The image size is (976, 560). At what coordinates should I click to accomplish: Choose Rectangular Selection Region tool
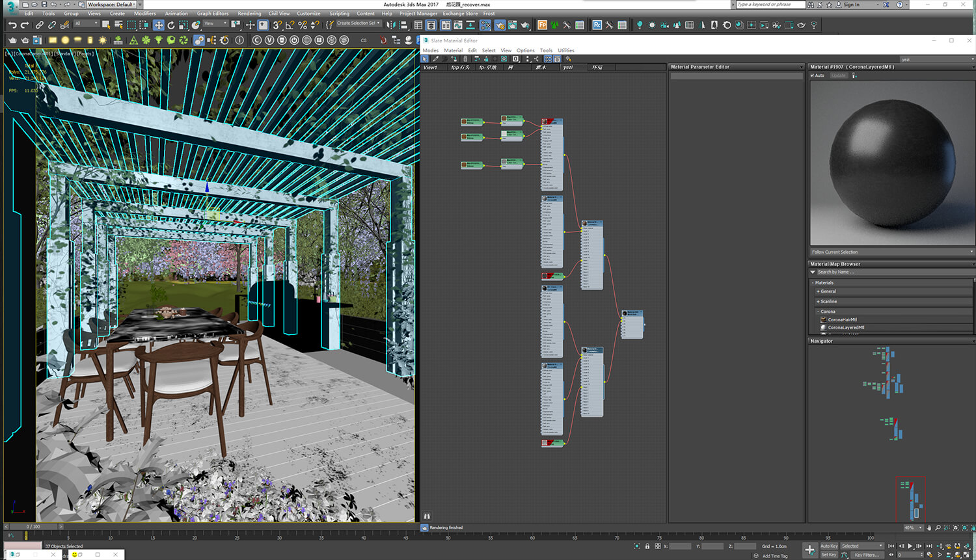pos(132,25)
